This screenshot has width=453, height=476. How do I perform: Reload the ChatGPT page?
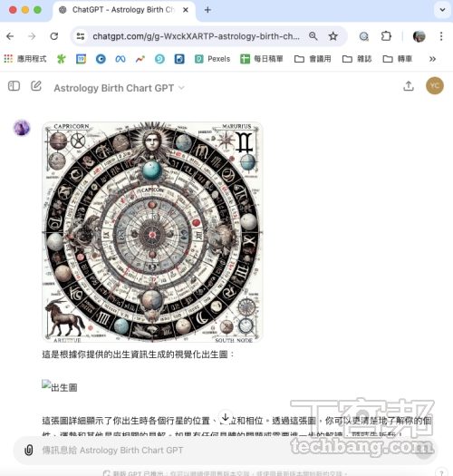54,36
